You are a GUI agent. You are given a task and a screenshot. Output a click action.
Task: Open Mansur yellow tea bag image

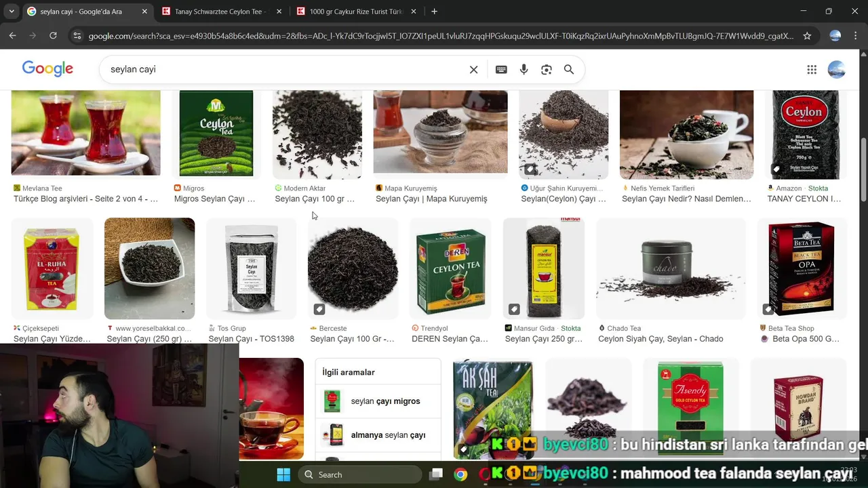point(544,268)
